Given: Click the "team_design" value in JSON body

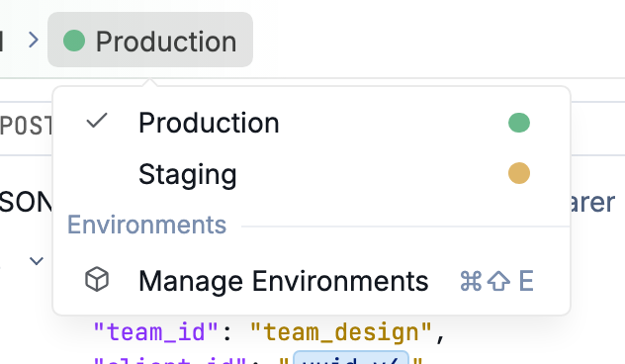Looking at the screenshot, I should click(x=341, y=331).
